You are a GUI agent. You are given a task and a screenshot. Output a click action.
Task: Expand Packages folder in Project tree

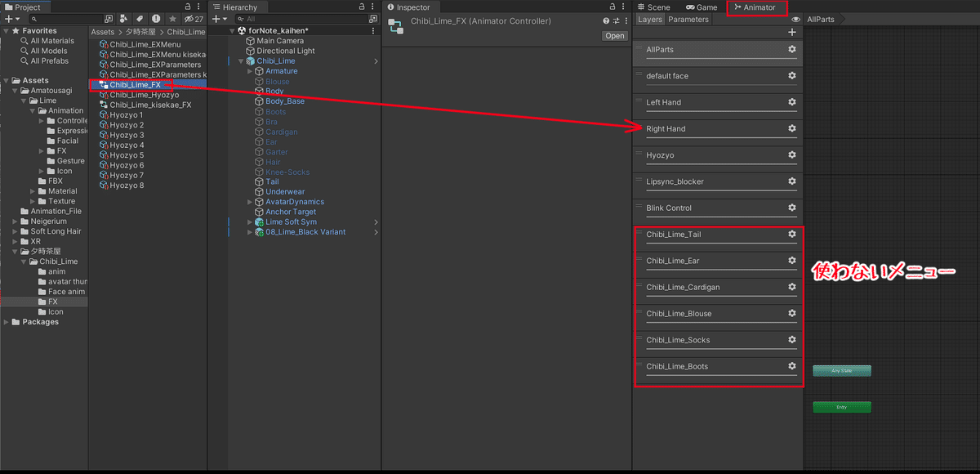[7, 322]
